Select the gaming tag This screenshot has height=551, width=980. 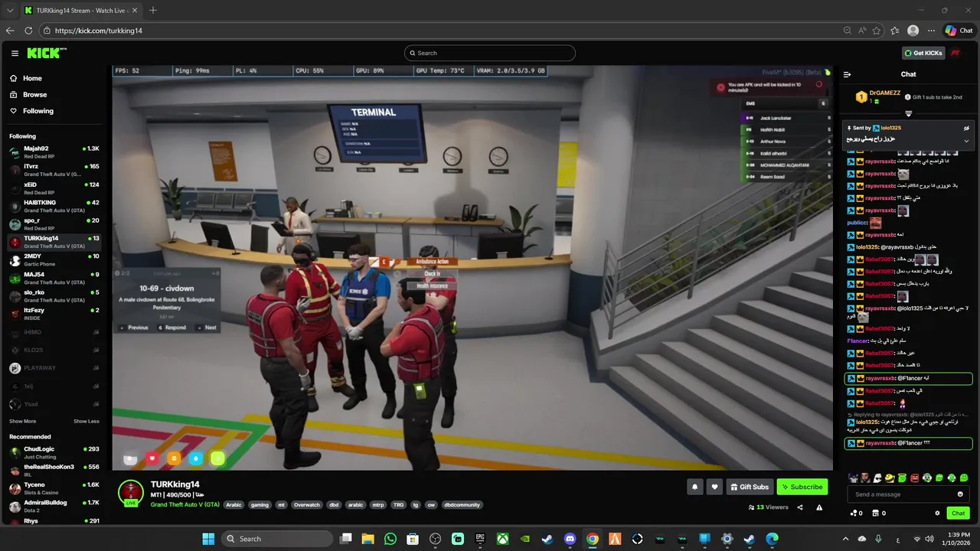click(x=260, y=505)
